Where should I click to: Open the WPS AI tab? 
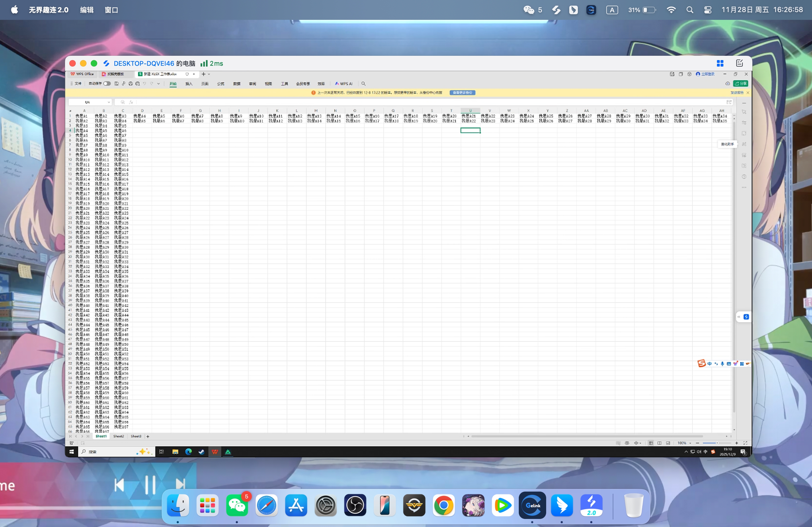(x=344, y=83)
